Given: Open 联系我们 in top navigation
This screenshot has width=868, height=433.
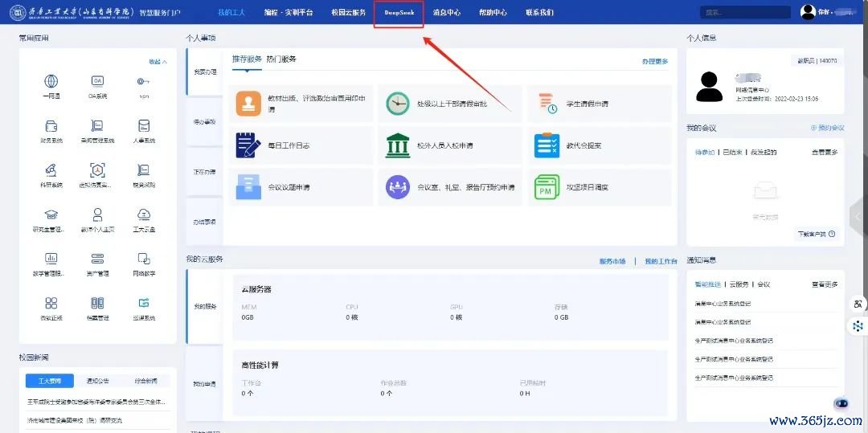Looking at the screenshot, I should point(540,12).
